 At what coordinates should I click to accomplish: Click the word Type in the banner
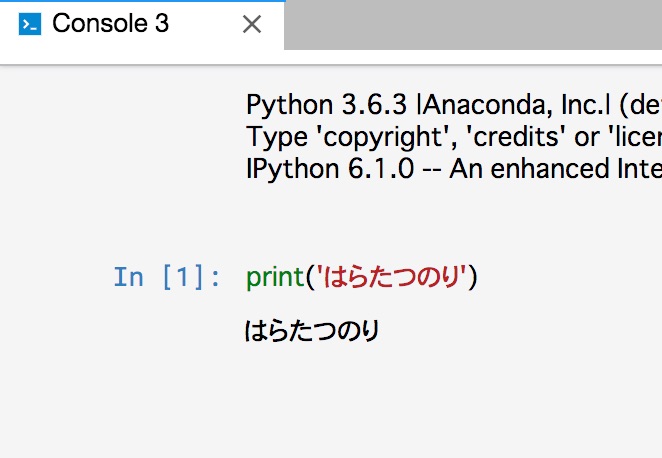(270, 137)
